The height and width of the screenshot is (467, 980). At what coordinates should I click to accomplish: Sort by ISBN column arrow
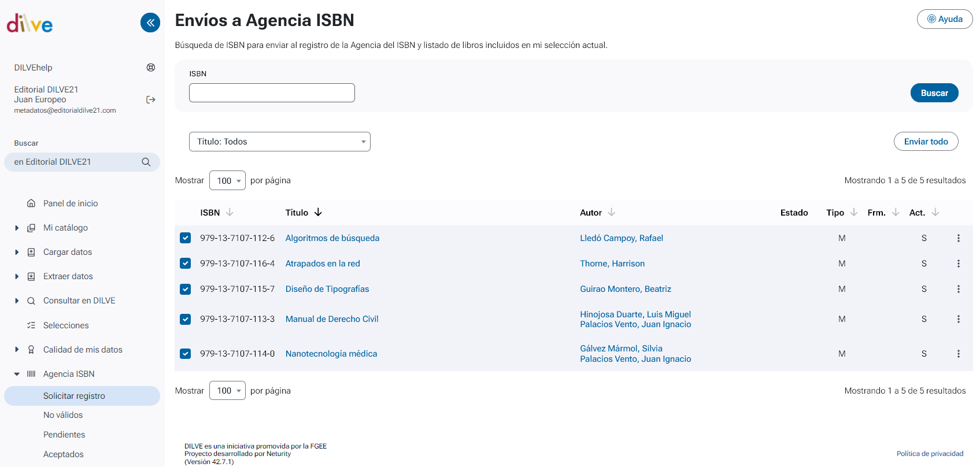pyautogui.click(x=230, y=212)
